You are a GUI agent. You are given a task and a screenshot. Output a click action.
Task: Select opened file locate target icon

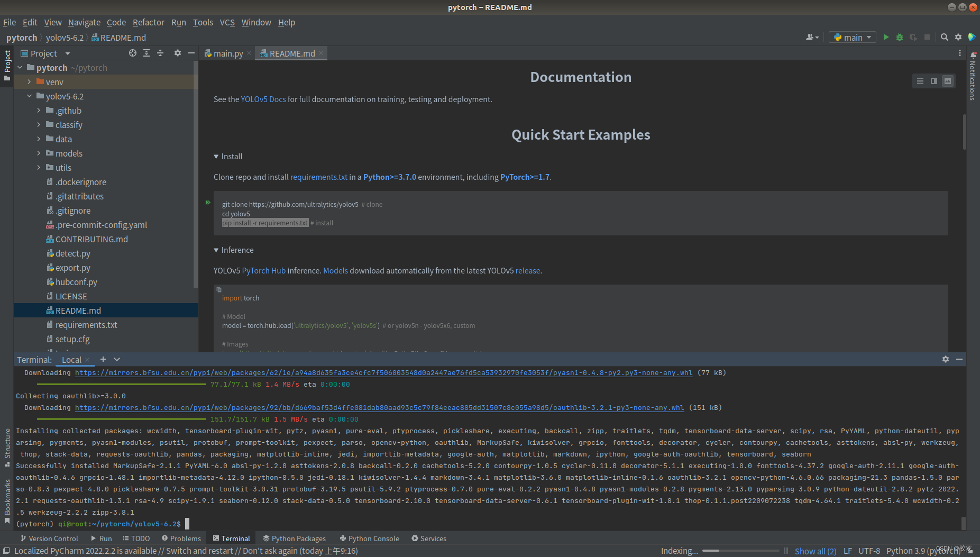tap(133, 53)
